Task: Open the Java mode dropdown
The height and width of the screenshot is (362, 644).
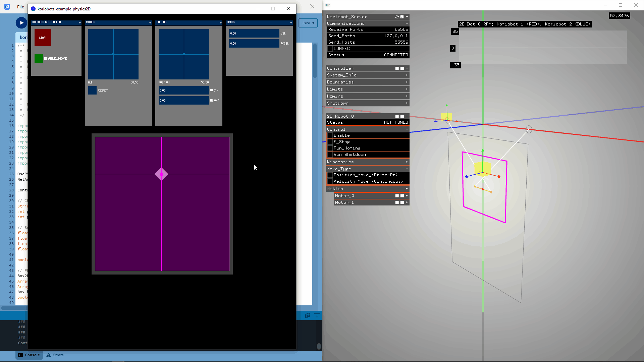Action: pos(308,23)
